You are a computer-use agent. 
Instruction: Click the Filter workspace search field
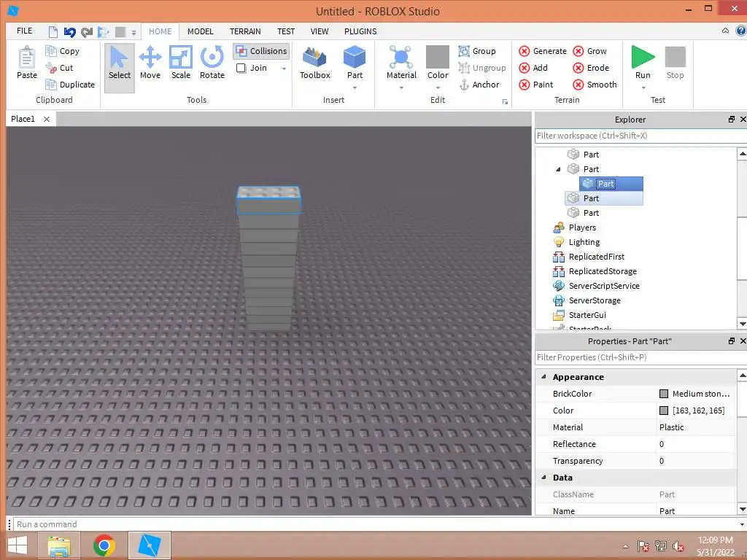[640, 136]
